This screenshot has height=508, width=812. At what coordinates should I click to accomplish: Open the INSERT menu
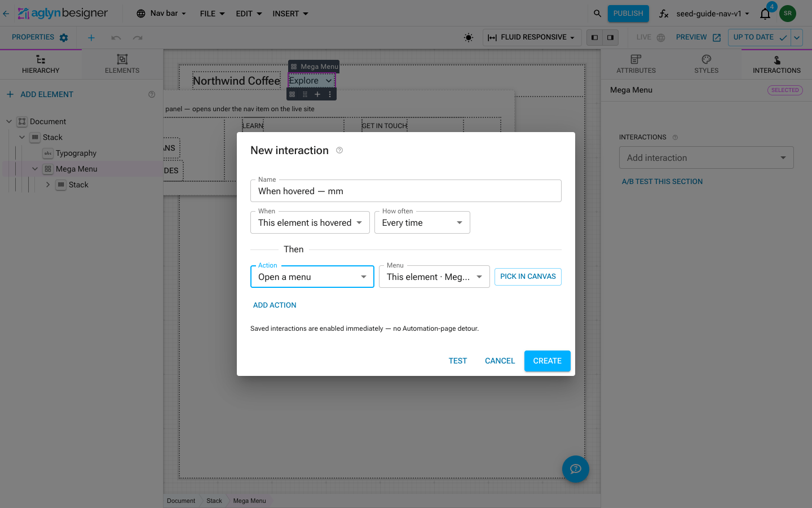tap(290, 14)
